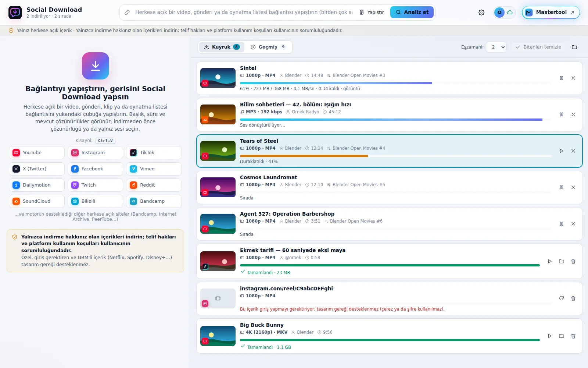Resume the paused Tears of Steel download
588x368 pixels.
click(x=562, y=151)
